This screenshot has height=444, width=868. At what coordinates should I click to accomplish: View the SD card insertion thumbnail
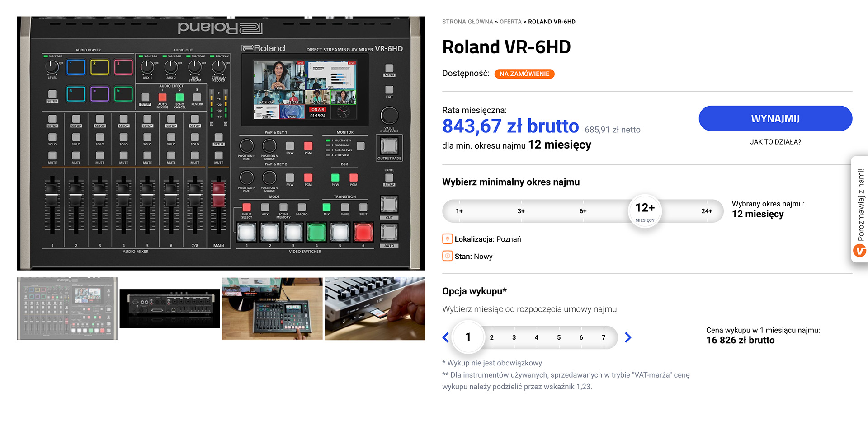click(x=375, y=309)
